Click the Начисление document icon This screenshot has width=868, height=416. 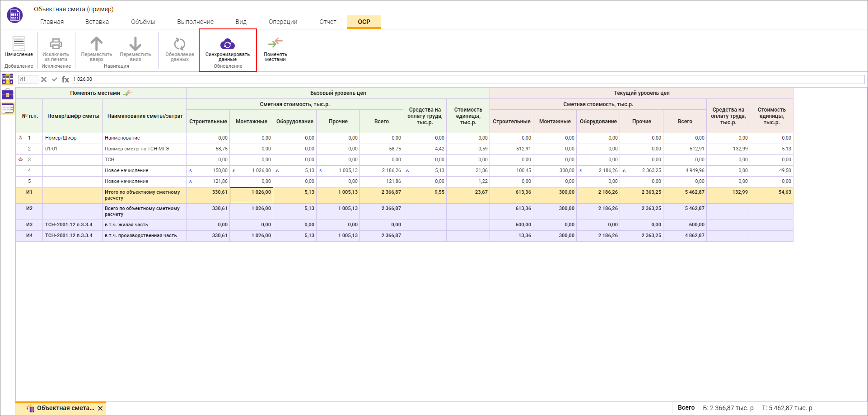coord(19,44)
